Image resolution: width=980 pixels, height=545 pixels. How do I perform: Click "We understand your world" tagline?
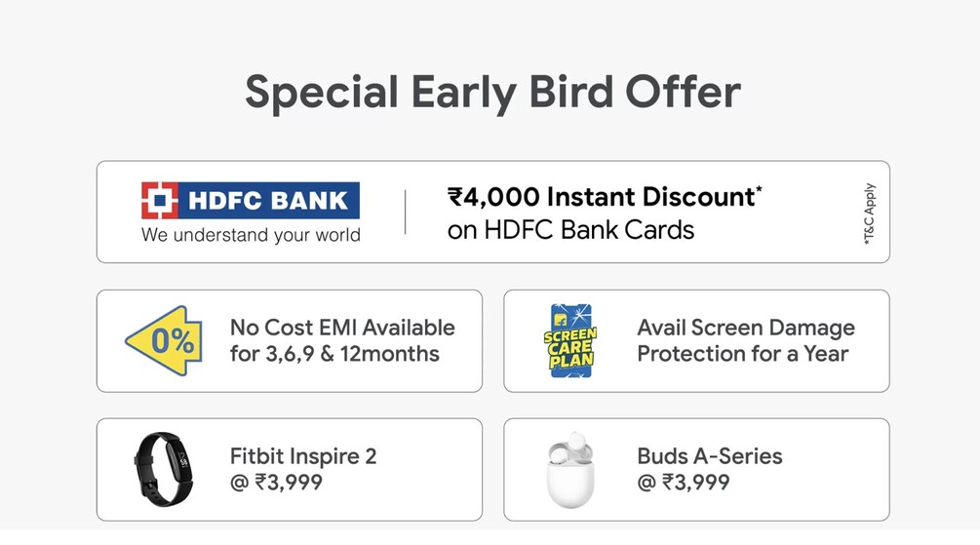tap(251, 235)
